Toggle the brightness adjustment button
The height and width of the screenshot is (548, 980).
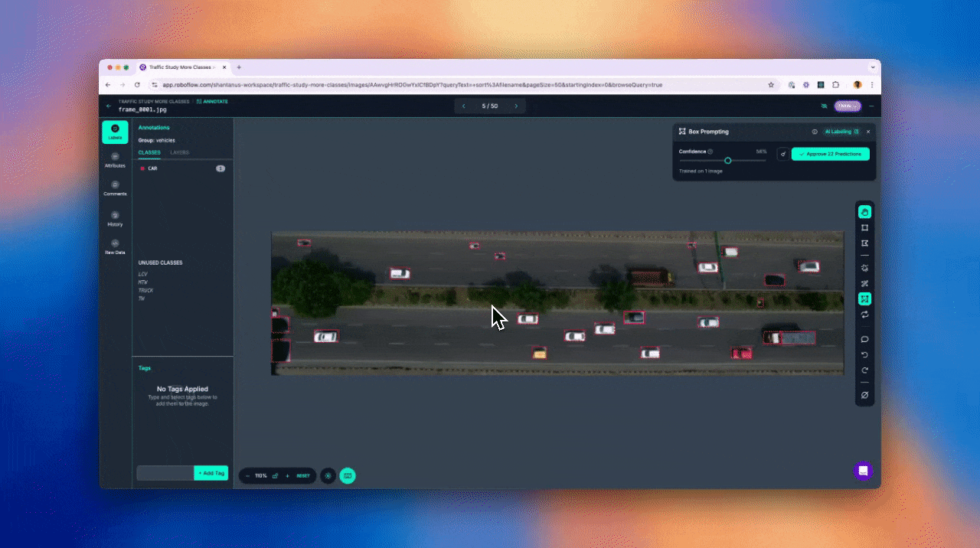[328, 476]
